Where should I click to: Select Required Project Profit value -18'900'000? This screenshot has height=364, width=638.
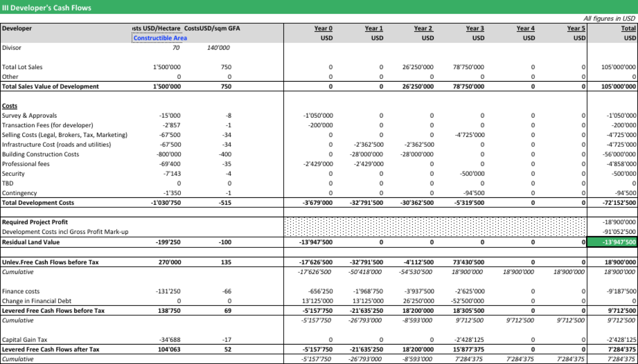[x=619, y=222]
